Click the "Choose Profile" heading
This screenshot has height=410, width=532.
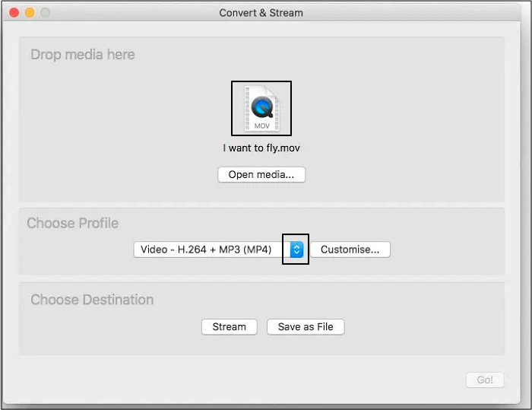(x=73, y=224)
